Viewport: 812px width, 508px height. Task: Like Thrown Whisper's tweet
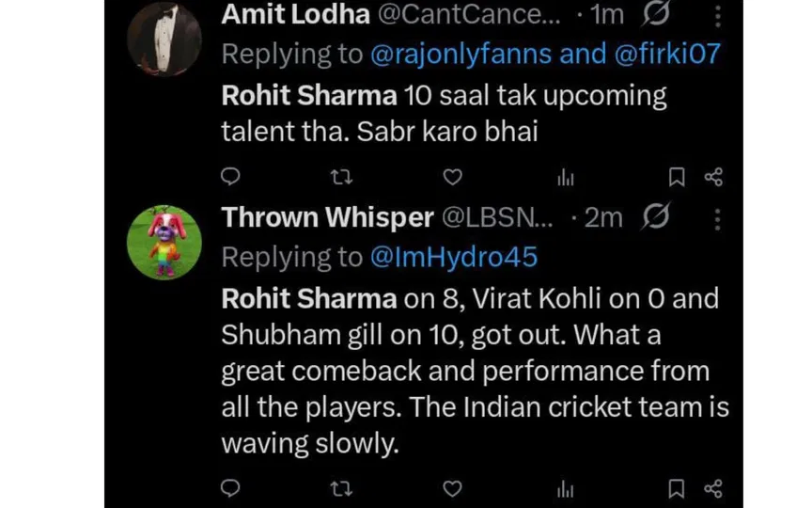pos(453,488)
